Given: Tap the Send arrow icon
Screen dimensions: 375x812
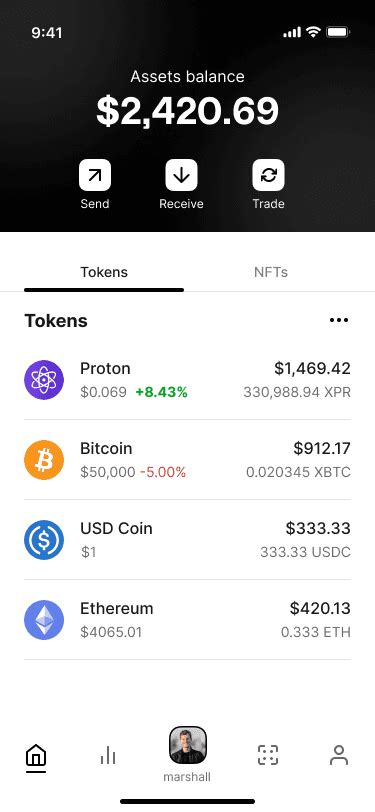Looking at the screenshot, I should click(x=95, y=175).
